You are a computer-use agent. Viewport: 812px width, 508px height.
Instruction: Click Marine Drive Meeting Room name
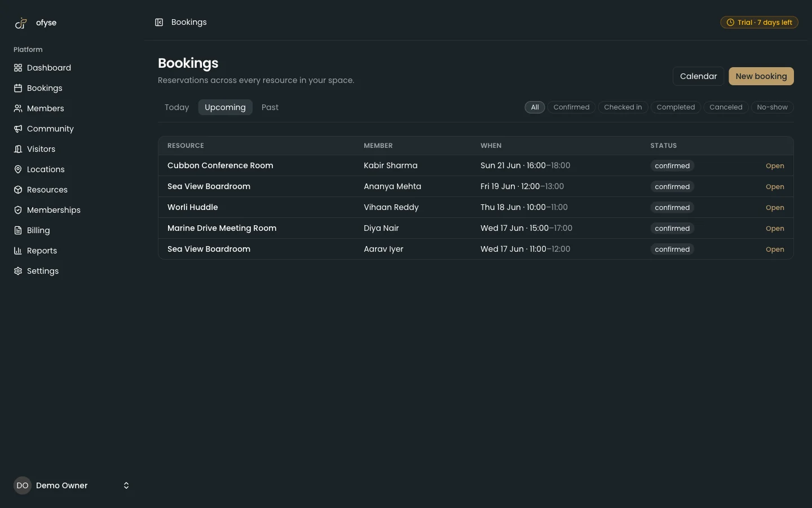pos(222,228)
